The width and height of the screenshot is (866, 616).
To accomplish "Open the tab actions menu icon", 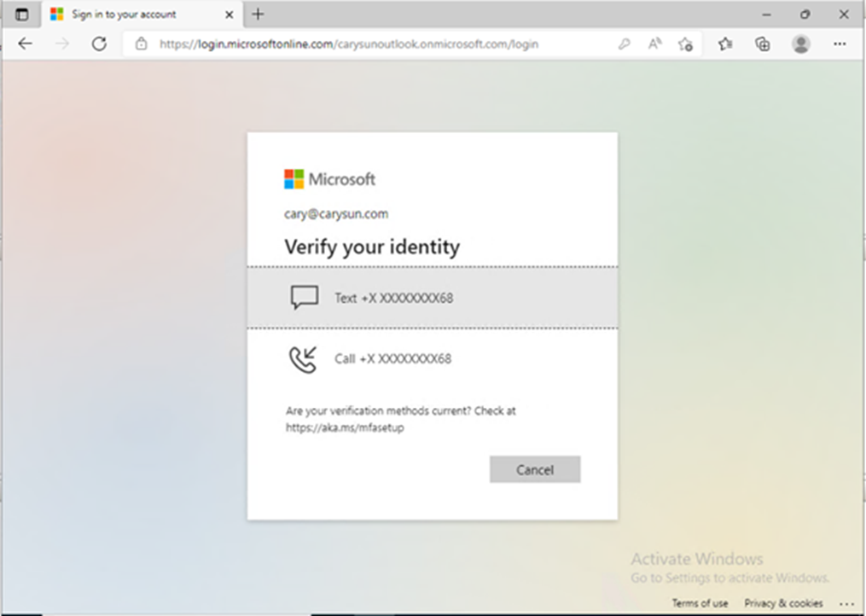I will pyautogui.click(x=21, y=15).
